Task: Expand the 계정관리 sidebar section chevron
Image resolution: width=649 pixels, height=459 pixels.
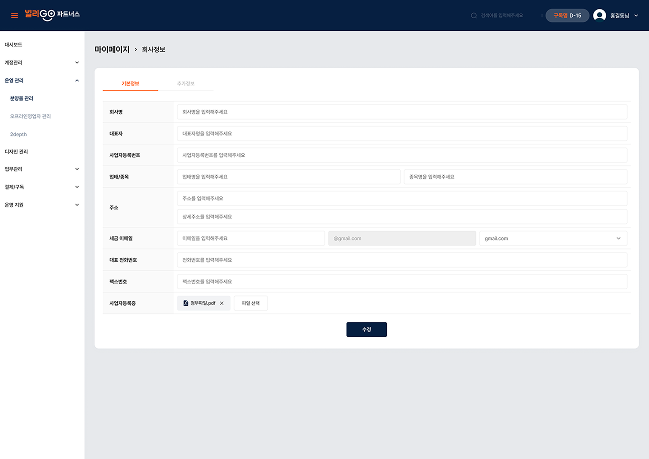Action: 77,62
